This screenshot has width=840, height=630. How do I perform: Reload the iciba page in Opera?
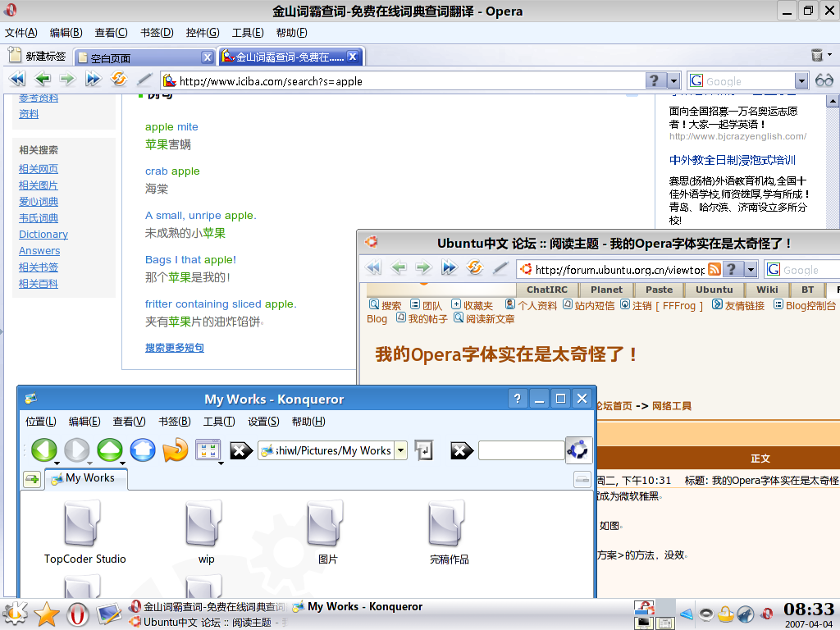tap(119, 80)
